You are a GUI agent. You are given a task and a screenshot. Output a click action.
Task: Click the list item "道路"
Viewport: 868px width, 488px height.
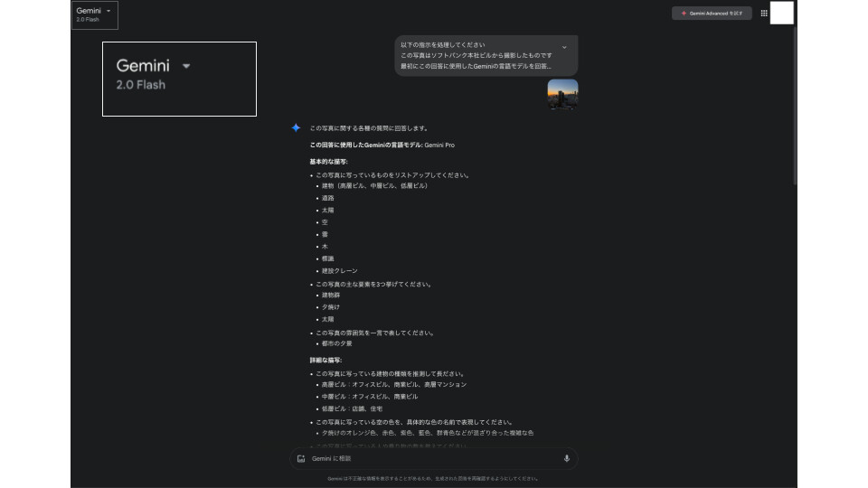327,198
